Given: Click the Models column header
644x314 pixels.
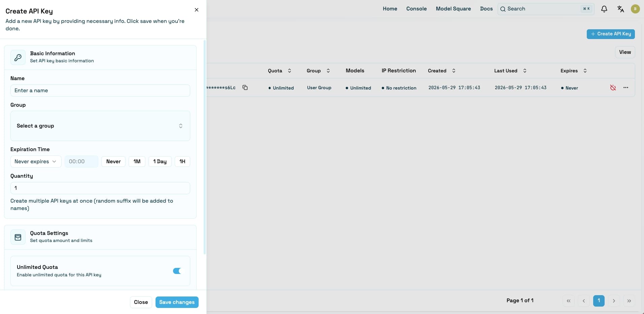Looking at the screenshot, I should coord(355,71).
